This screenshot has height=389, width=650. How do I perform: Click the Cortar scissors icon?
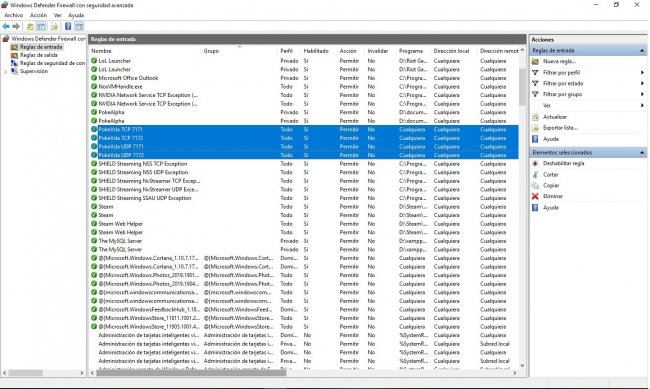pyautogui.click(x=535, y=175)
